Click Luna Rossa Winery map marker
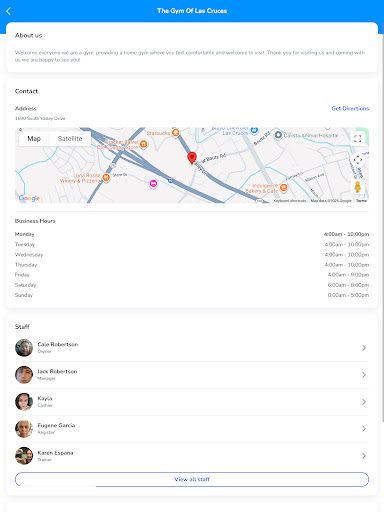Image resolution: width=384 pixels, height=512 pixels. tap(106, 177)
